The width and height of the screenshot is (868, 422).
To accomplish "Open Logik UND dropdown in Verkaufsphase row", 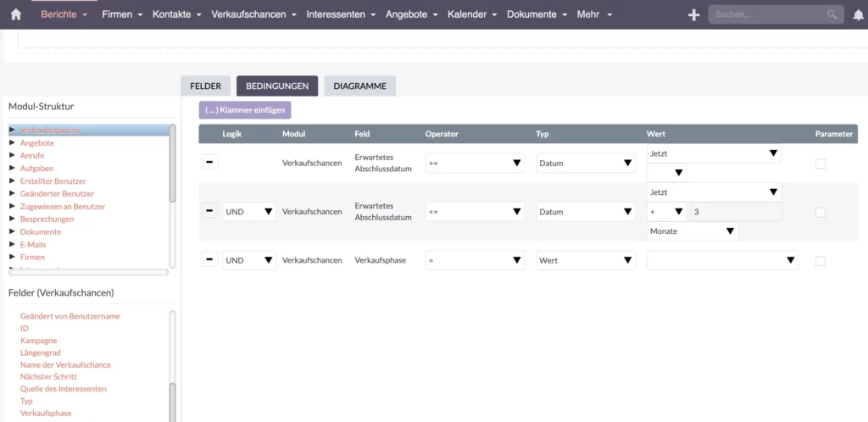I will tap(249, 260).
